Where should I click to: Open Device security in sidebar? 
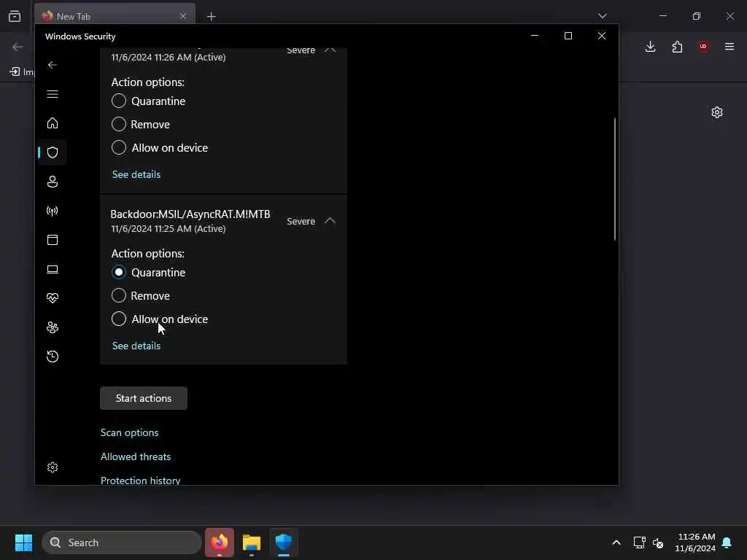pos(53,269)
